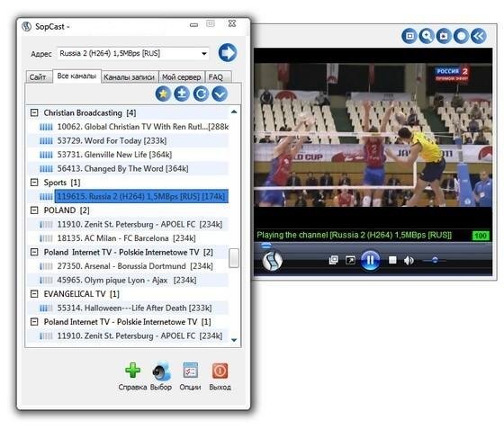Click the overlapping windows icon in player controls
The width and height of the screenshot is (504, 429).
click(334, 260)
